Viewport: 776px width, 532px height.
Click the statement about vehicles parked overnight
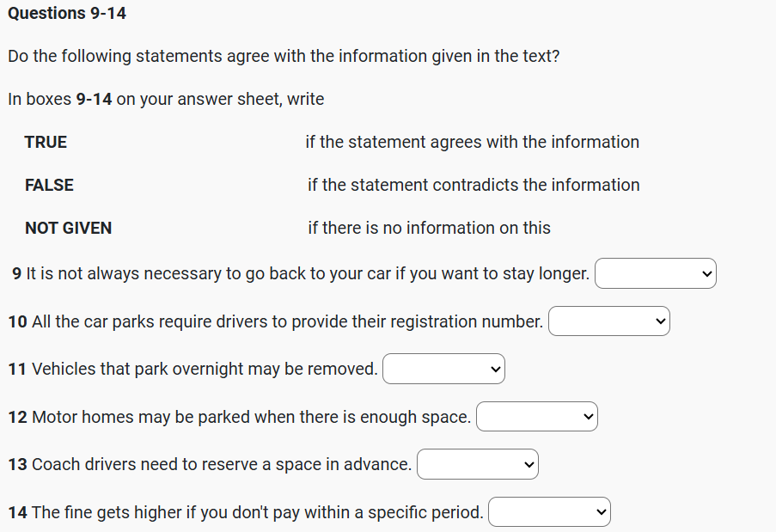click(205, 370)
